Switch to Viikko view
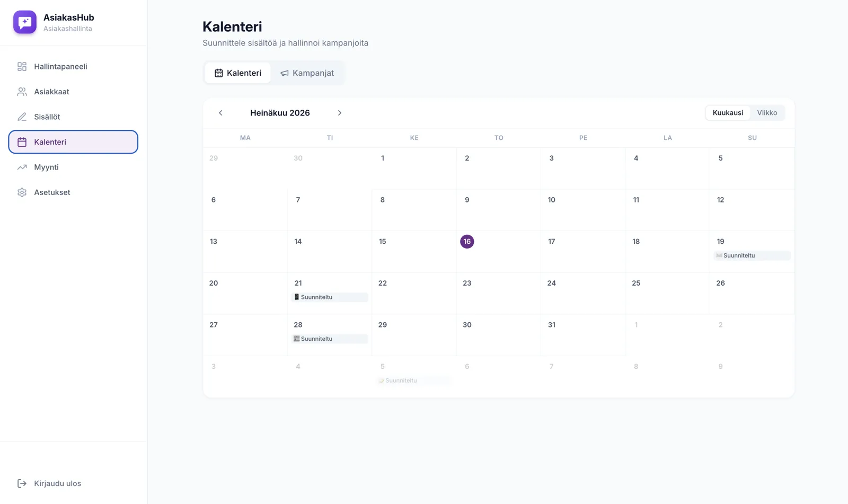The image size is (848, 504). click(767, 113)
